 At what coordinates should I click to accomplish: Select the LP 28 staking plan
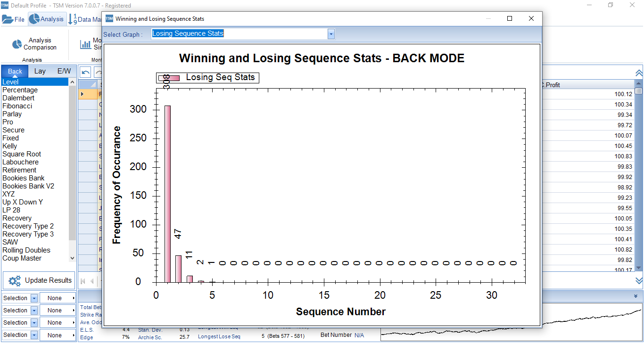pos(35,210)
